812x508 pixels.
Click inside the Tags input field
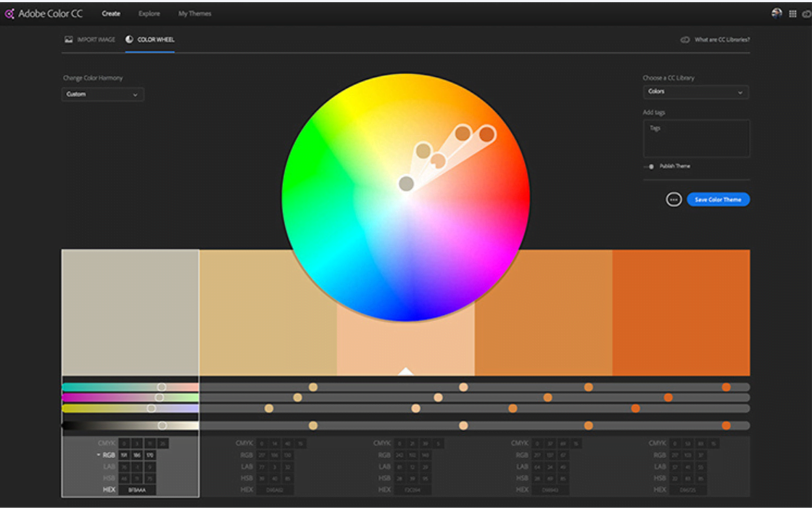click(696, 138)
